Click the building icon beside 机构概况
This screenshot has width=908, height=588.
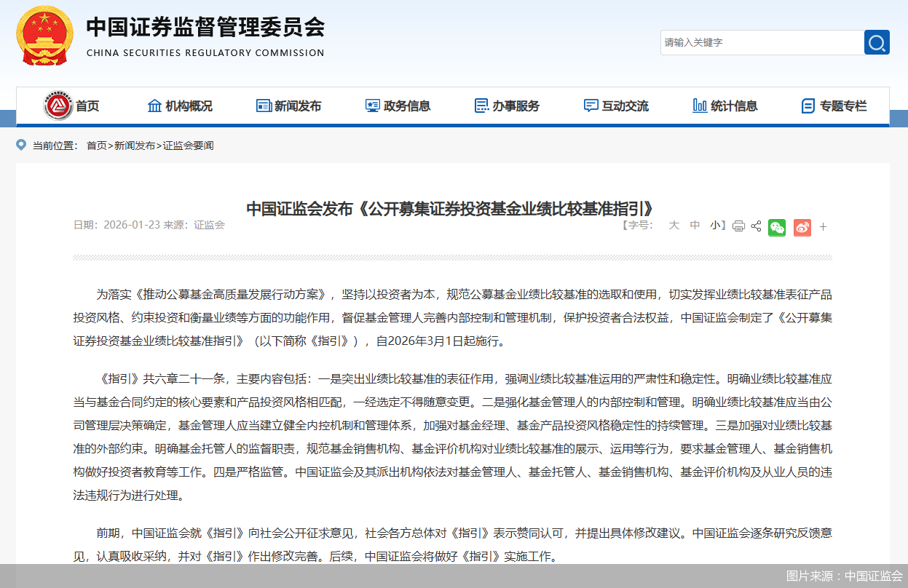point(154,105)
